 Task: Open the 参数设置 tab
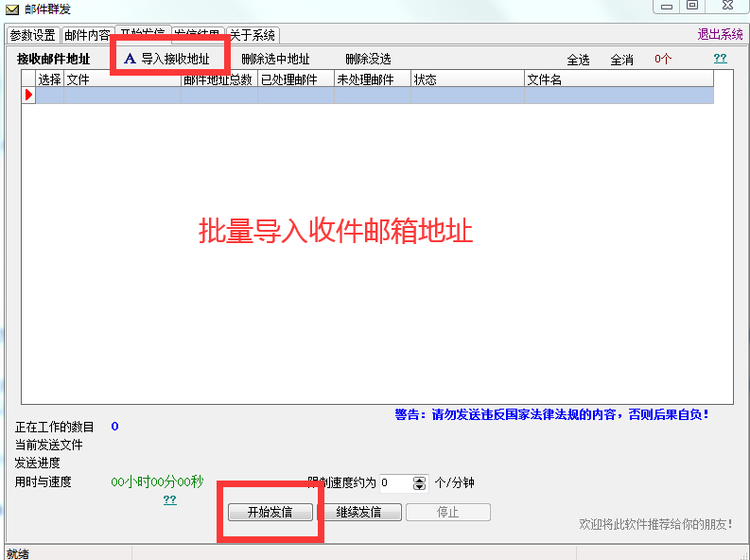pyautogui.click(x=33, y=35)
